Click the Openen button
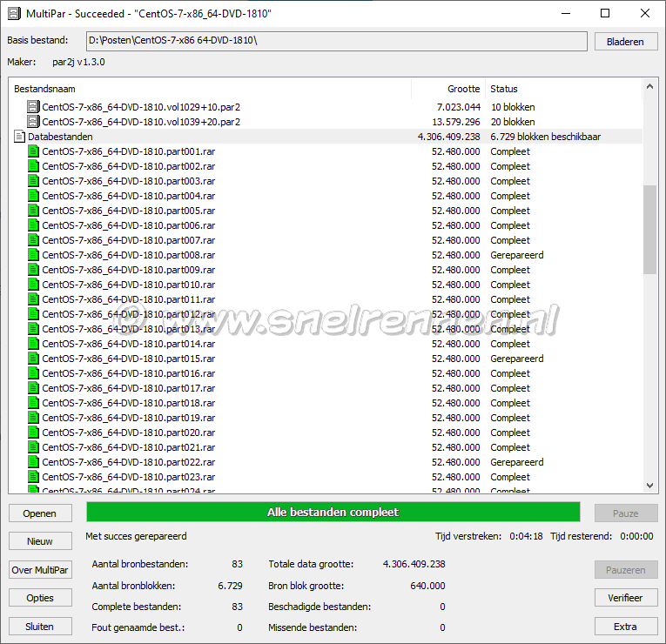Viewport: 666px width, 644px height. pyautogui.click(x=40, y=513)
